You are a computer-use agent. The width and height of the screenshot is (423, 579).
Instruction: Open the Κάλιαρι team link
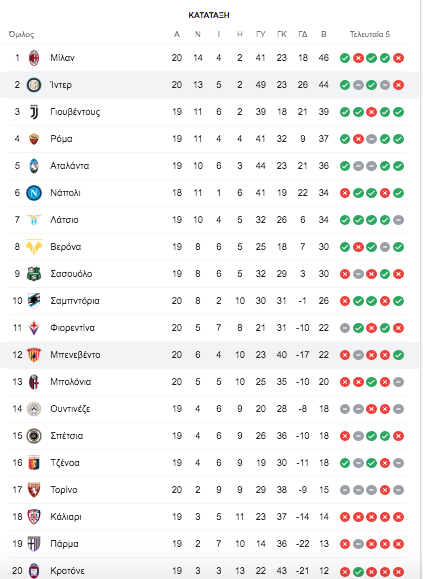66,517
